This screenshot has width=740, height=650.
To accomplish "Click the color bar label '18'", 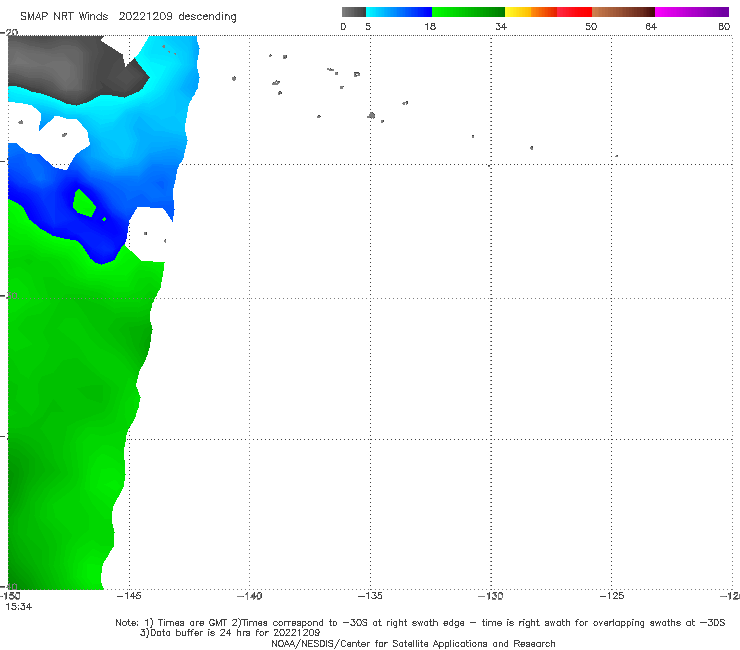I will [430, 26].
